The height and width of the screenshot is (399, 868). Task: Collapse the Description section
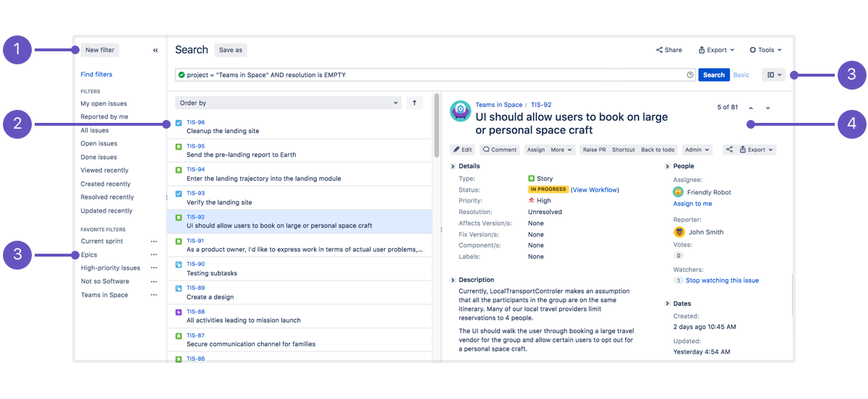(x=453, y=280)
